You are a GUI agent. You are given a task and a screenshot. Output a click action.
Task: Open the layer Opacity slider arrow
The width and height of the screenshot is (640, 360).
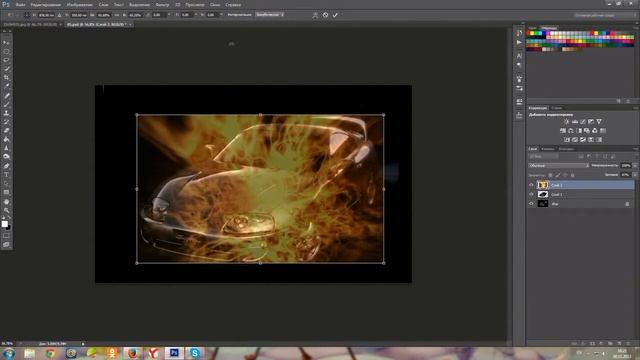click(635, 166)
